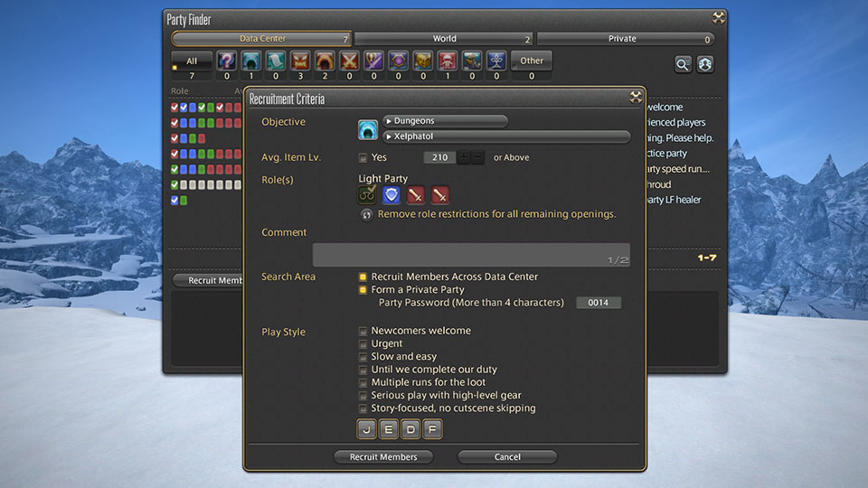Viewport: 868px width, 488px height.
Task: Enable the Avg. Item Lv. Yes checkbox
Action: [x=363, y=158]
